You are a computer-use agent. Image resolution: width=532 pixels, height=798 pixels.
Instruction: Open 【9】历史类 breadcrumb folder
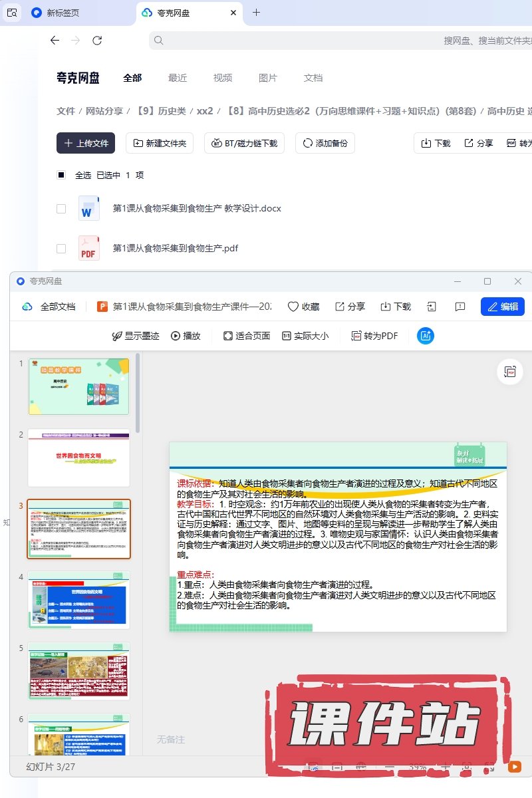coord(162,111)
